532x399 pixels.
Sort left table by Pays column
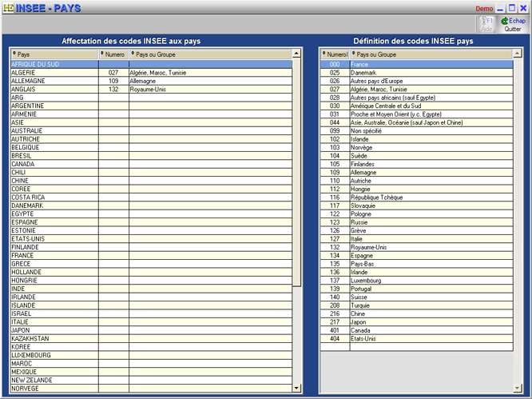tap(54, 54)
